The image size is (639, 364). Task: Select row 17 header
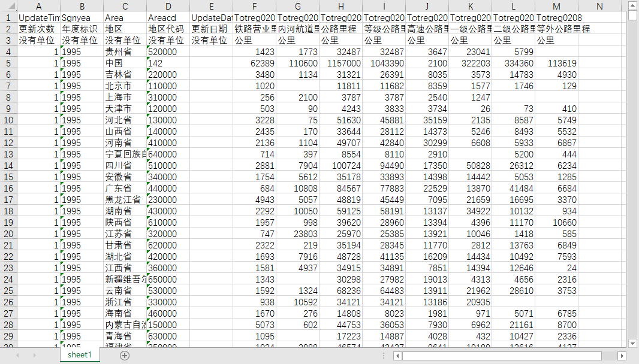(x=8, y=199)
